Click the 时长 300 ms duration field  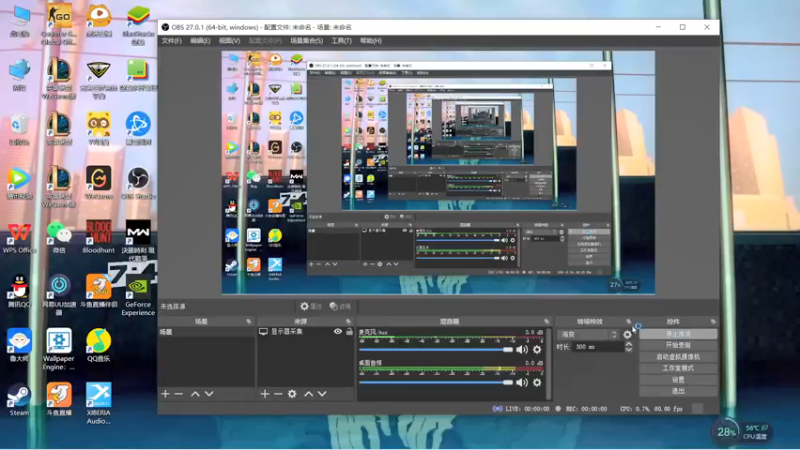pyautogui.click(x=598, y=347)
